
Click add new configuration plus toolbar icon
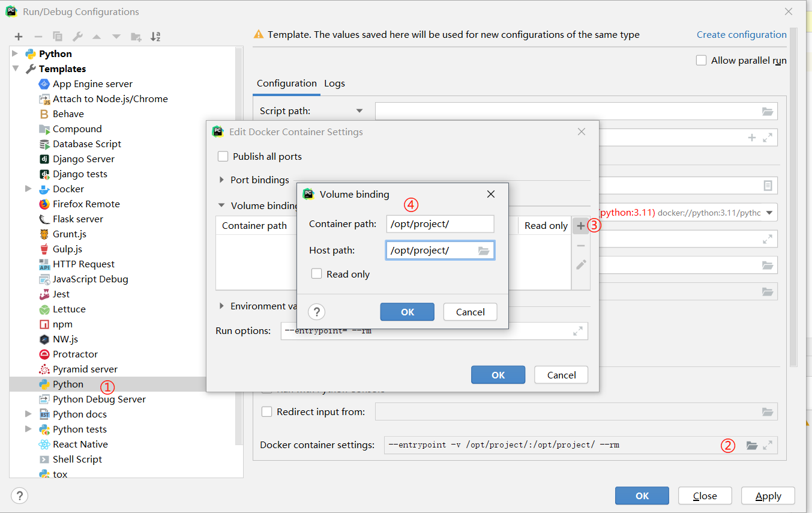click(x=19, y=37)
